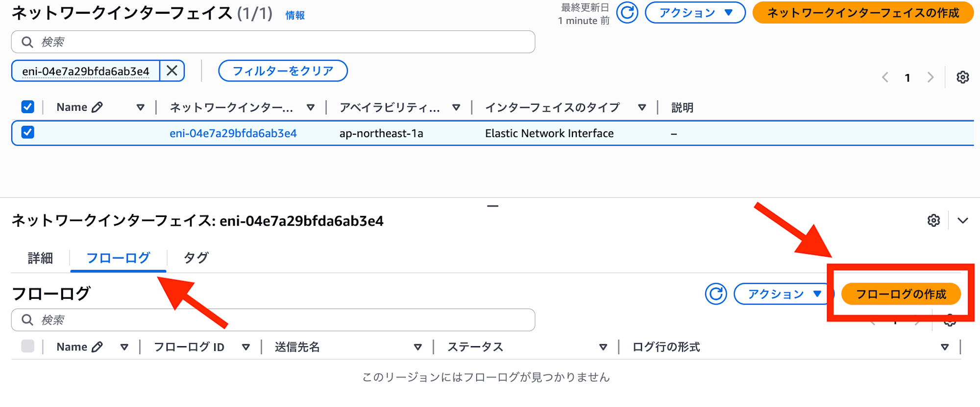Switch to the タグ tab

pos(196,258)
